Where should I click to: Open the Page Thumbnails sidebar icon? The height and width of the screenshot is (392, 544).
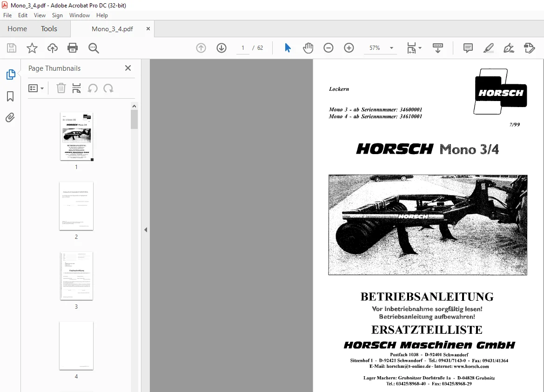coord(10,74)
